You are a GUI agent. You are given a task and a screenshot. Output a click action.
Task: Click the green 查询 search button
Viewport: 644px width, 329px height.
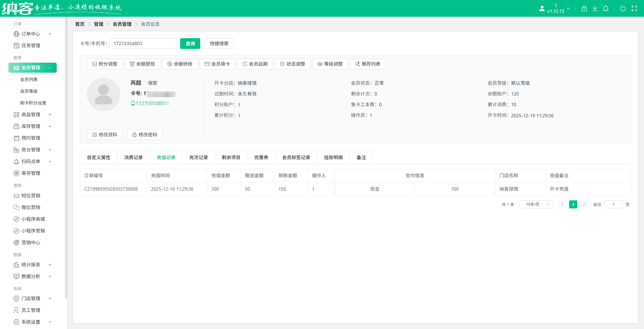tap(190, 44)
